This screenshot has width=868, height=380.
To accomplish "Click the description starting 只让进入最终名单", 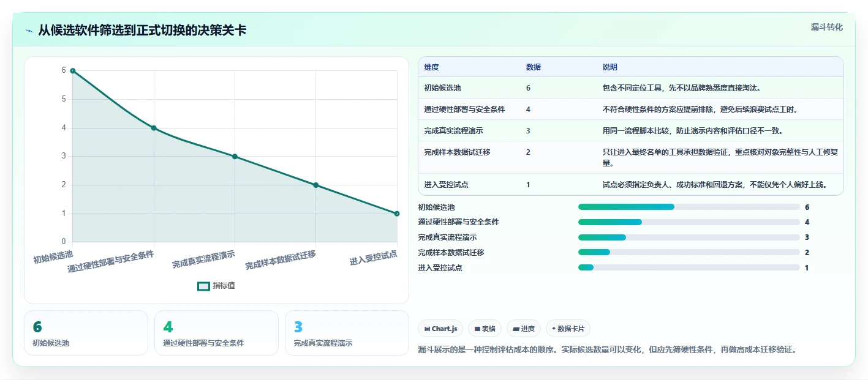I will (x=719, y=158).
